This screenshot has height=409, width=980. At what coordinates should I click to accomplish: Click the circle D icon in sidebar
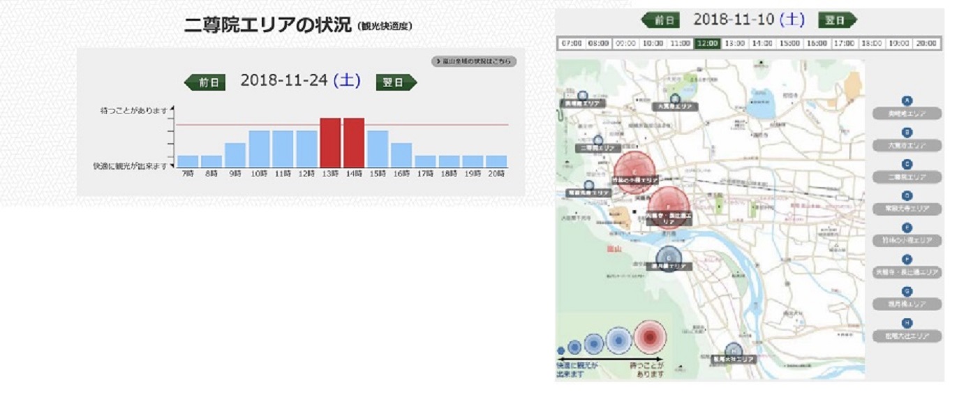click(x=907, y=195)
